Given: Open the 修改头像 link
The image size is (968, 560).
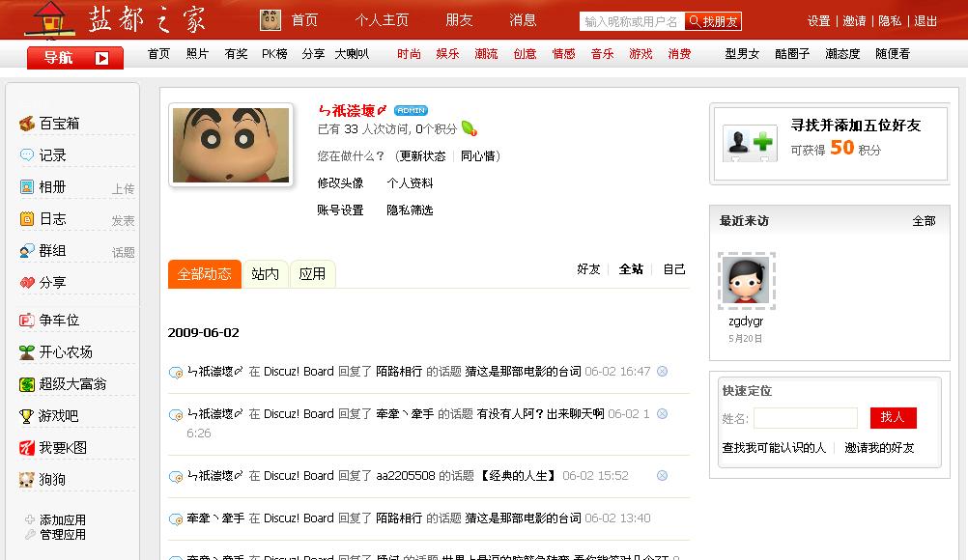Looking at the screenshot, I should point(340,183).
